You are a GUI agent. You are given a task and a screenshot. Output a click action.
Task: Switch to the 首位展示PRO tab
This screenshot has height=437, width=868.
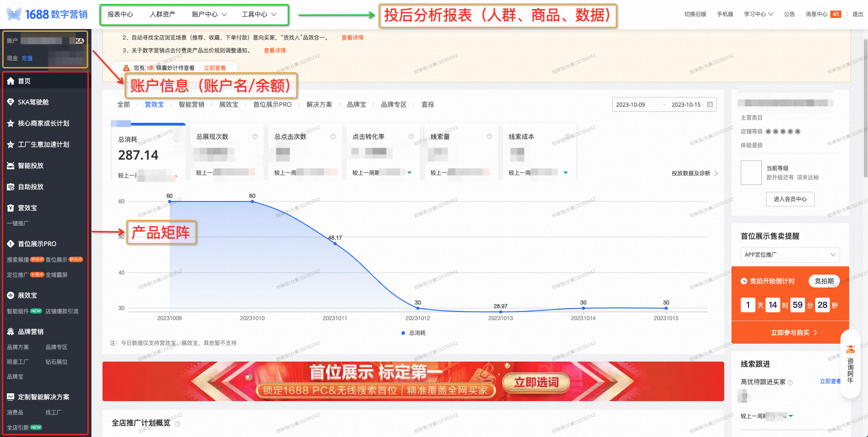(x=272, y=104)
